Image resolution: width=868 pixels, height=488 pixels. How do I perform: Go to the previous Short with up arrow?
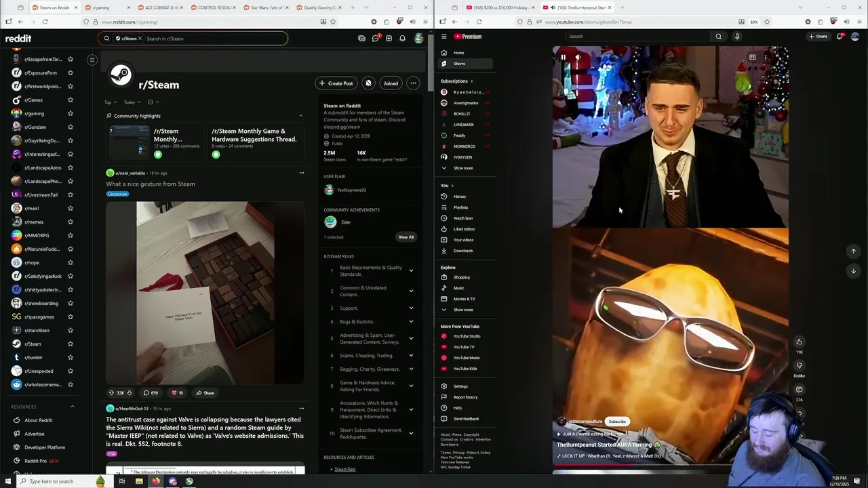tap(854, 251)
